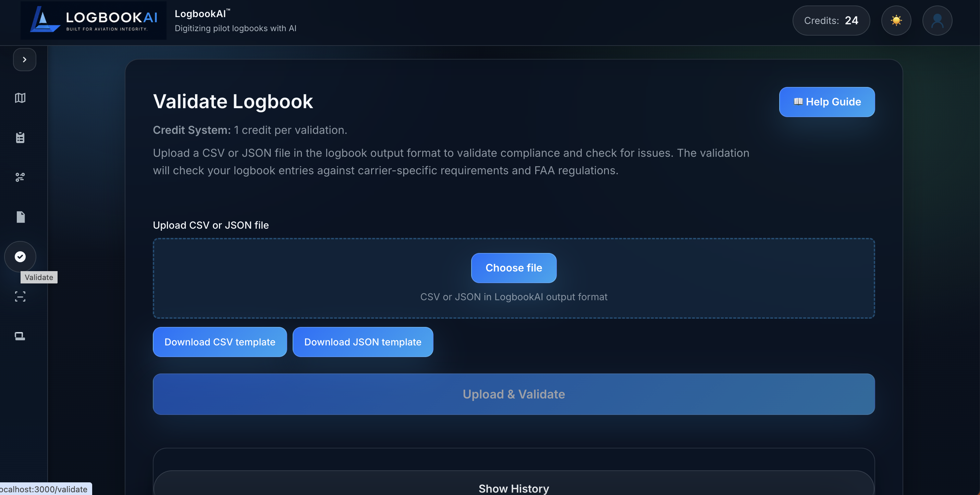Click the LogbookAI™ header title text
Image resolution: width=980 pixels, height=495 pixels.
click(x=203, y=14)
